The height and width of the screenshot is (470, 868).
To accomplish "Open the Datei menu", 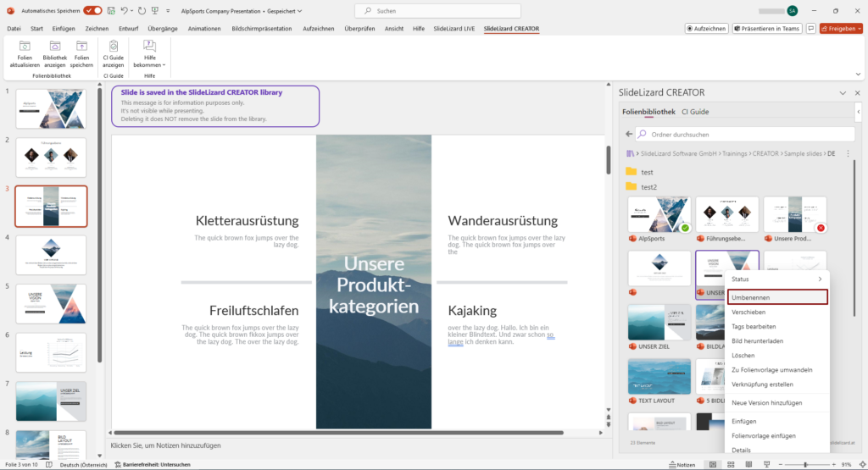I will coord(14,28).
